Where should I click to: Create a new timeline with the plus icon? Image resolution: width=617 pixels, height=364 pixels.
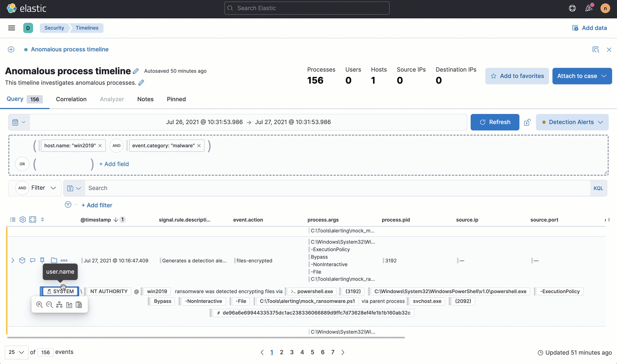pyautogui.click(x=11, y=49)
